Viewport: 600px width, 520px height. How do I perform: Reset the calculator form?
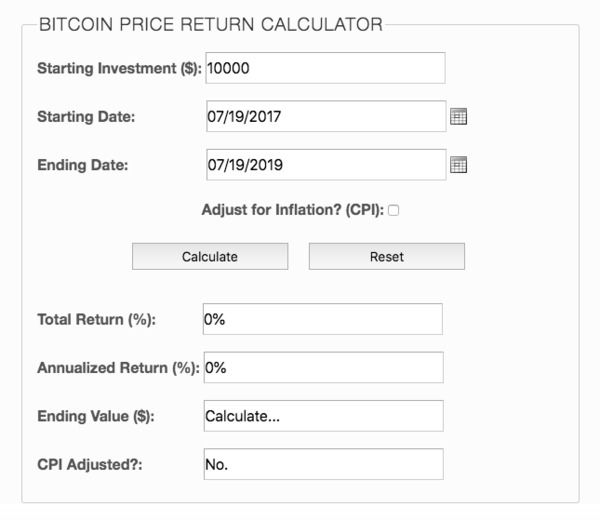[387, 256]
